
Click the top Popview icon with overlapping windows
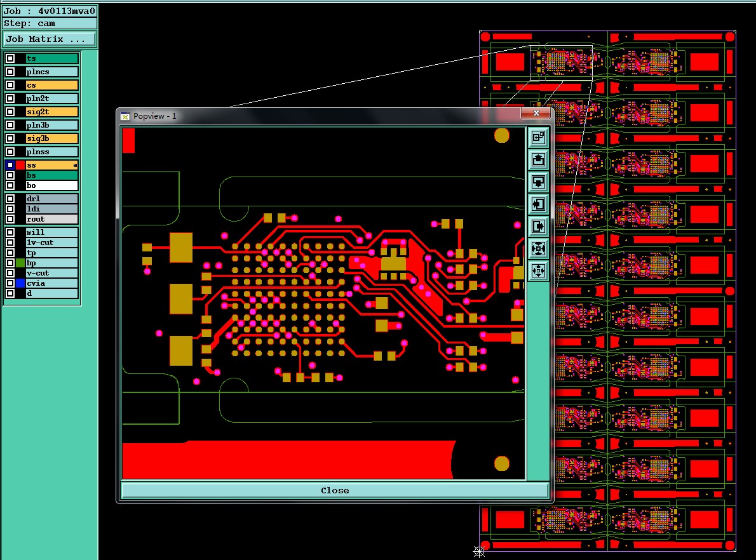pyautogui.click(x=538, y=137)
